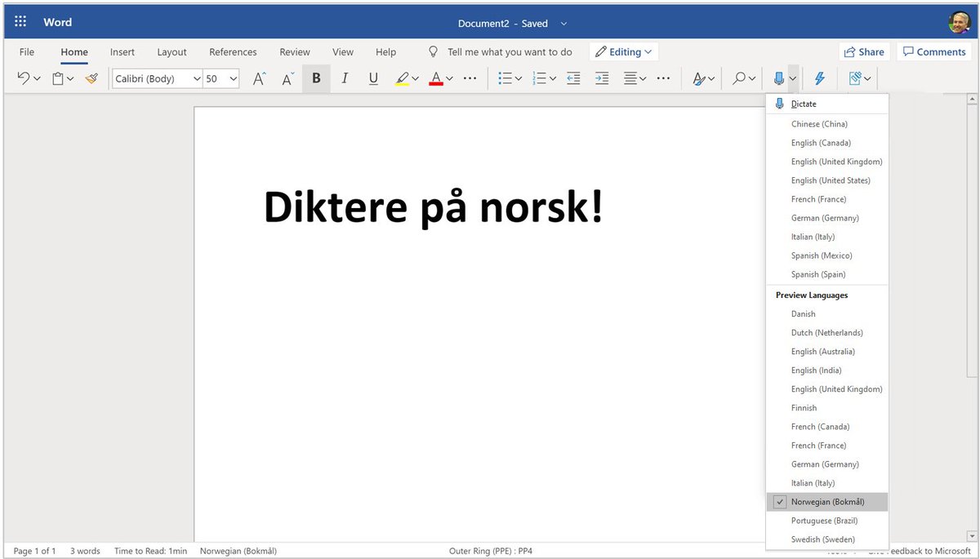The width and height of the screenshot is (980, 559).
Task: Click the Share button
Action: (864, 51)
